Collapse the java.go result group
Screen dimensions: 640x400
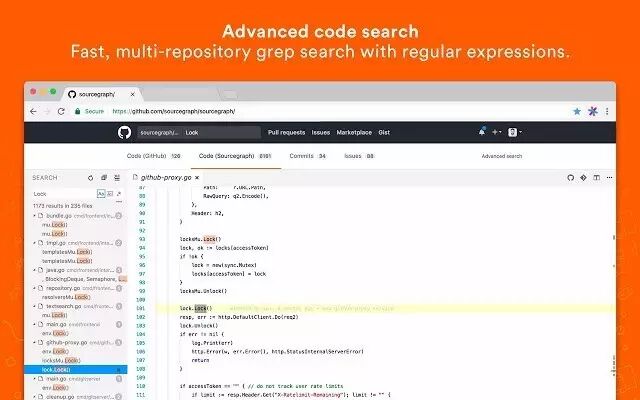click(x=34, y=270)
